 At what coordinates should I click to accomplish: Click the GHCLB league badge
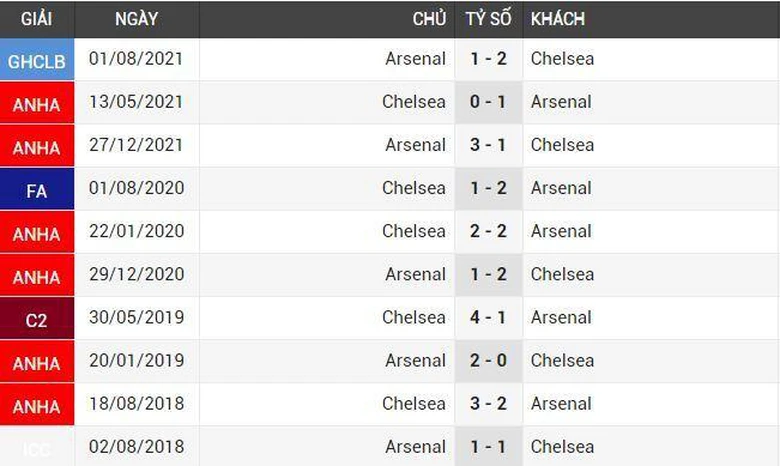37,61
